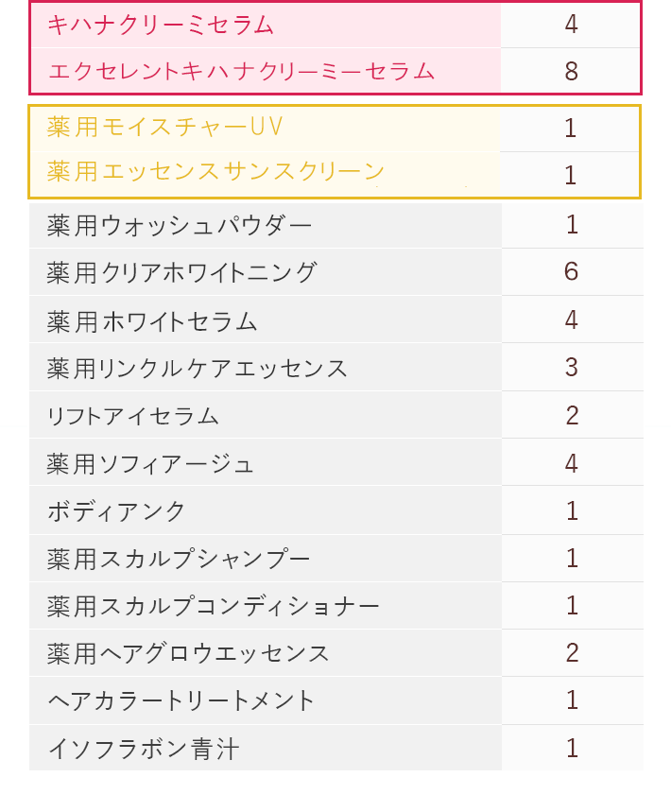Click the ボディアンク row
The width and height of the screenshot is (671, 812).
point(336,510)
